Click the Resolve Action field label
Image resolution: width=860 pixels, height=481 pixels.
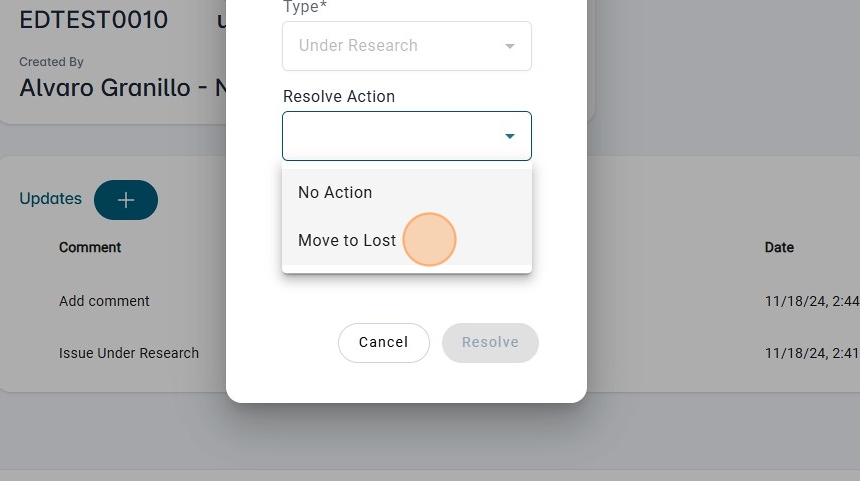(339, 97)
